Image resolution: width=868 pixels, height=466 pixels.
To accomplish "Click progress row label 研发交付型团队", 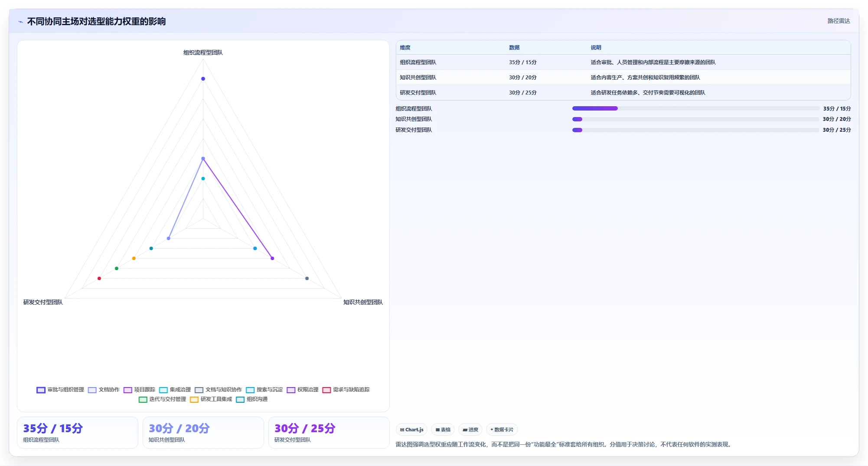I will 414,130.
